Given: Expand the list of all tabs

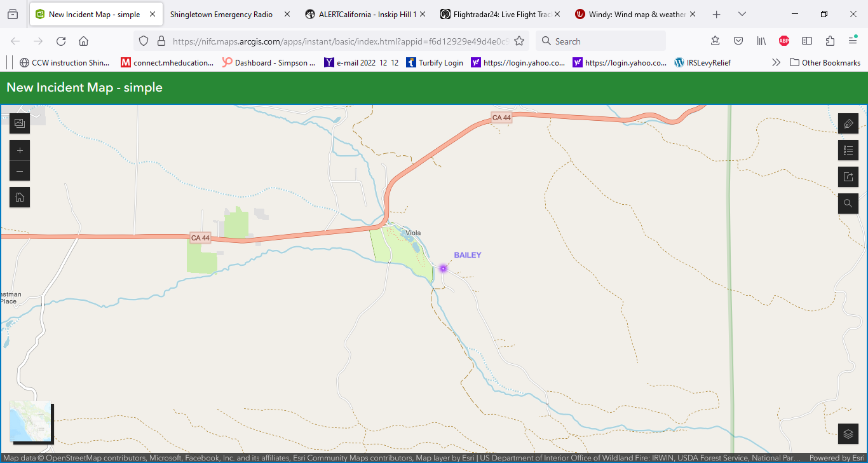Looking at the screenshot, I should click(x=742, y=14).
